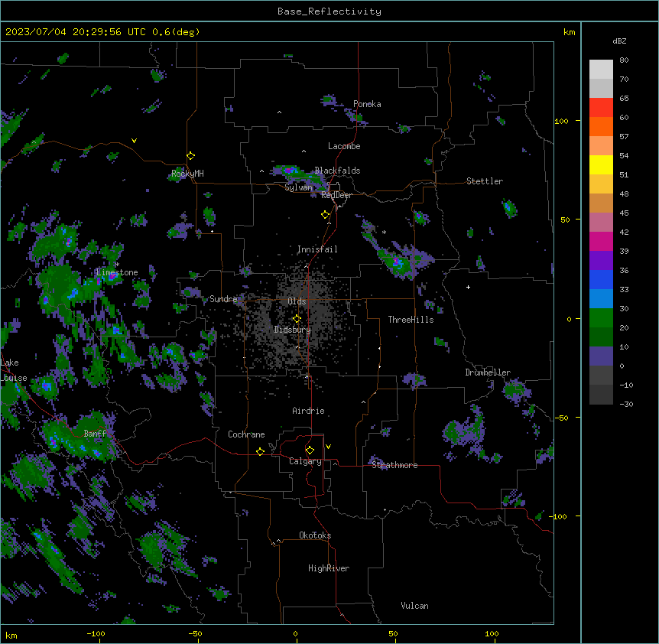This screenshot has width=659, height=644.
Task: Select the red 60-65 dBZ legend swatch
Action: 601,108
